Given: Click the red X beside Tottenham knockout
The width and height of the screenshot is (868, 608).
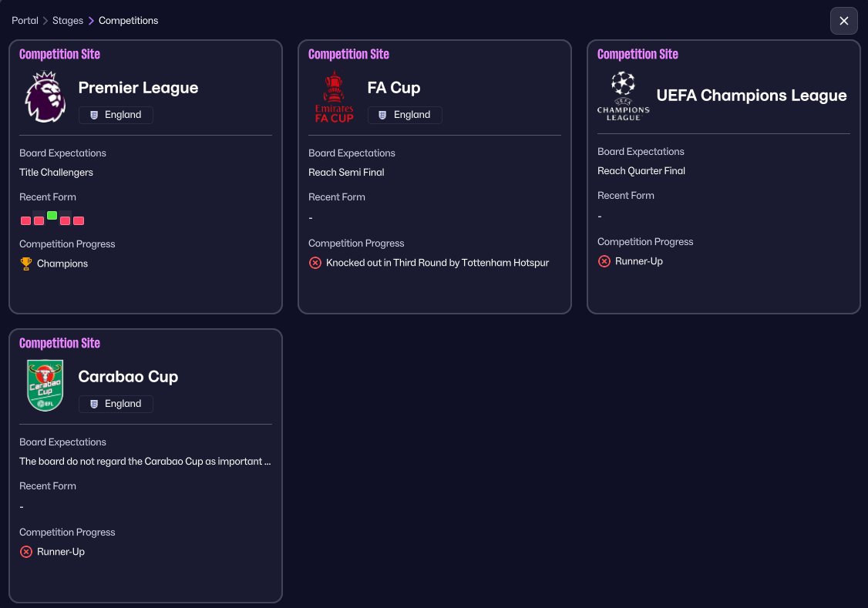Looking at the screenshot, I should point(315,263).
